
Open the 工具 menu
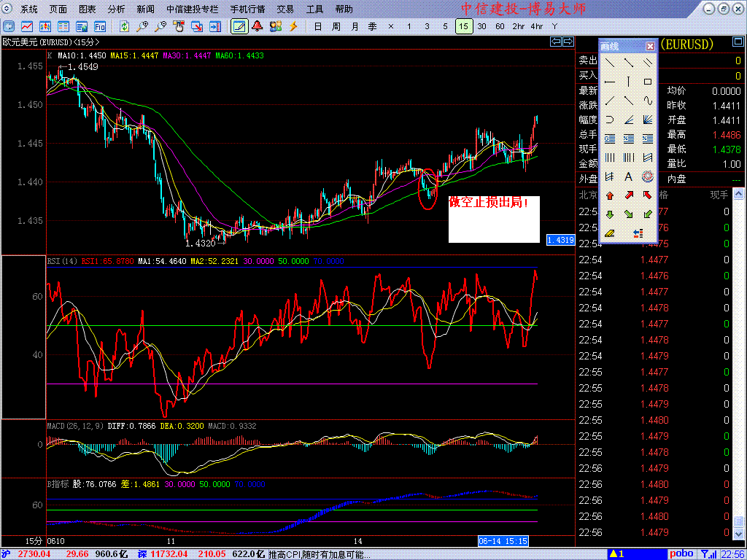(314, 9)
